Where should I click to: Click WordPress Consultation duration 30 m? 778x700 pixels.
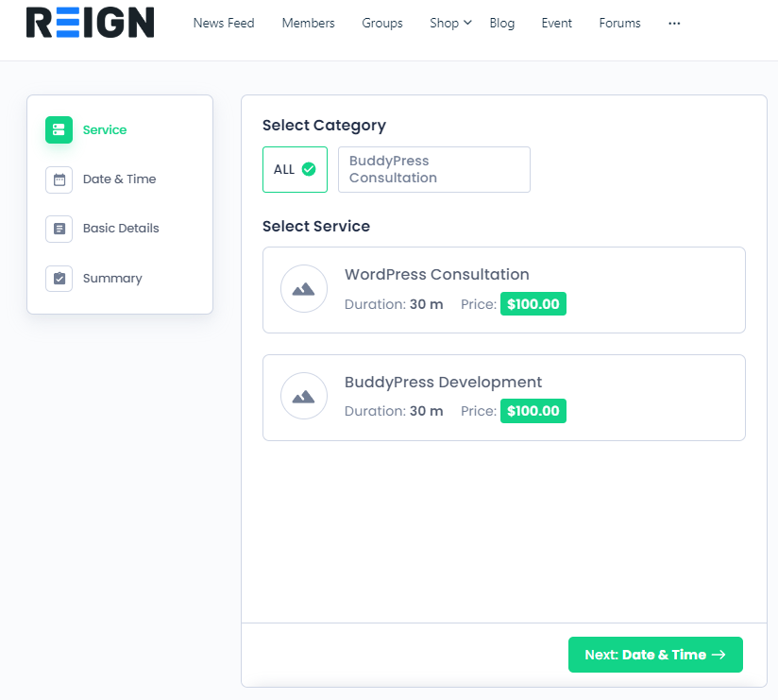click(x=394, y=304)
